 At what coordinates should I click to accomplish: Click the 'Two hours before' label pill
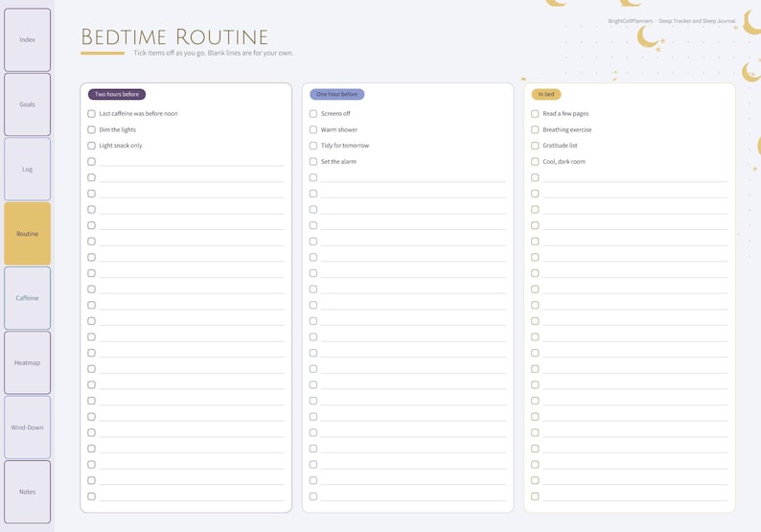pyautogui.click(x=117, y=94)
